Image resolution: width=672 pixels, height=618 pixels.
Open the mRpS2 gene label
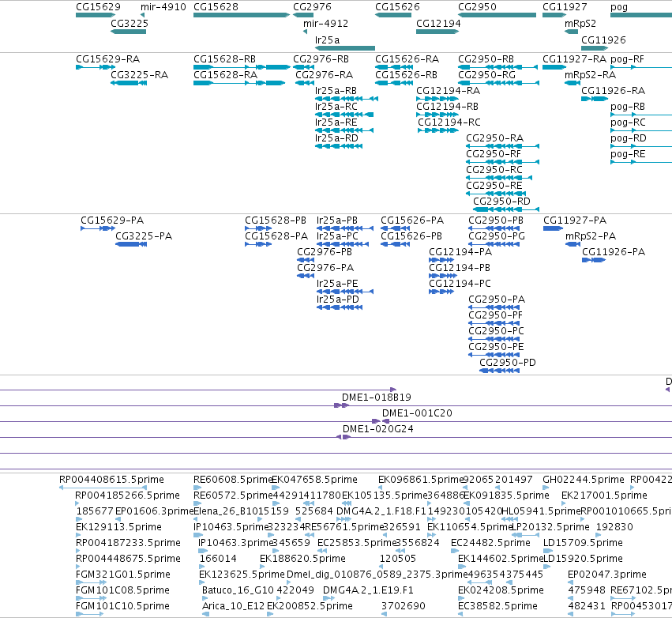580,23
